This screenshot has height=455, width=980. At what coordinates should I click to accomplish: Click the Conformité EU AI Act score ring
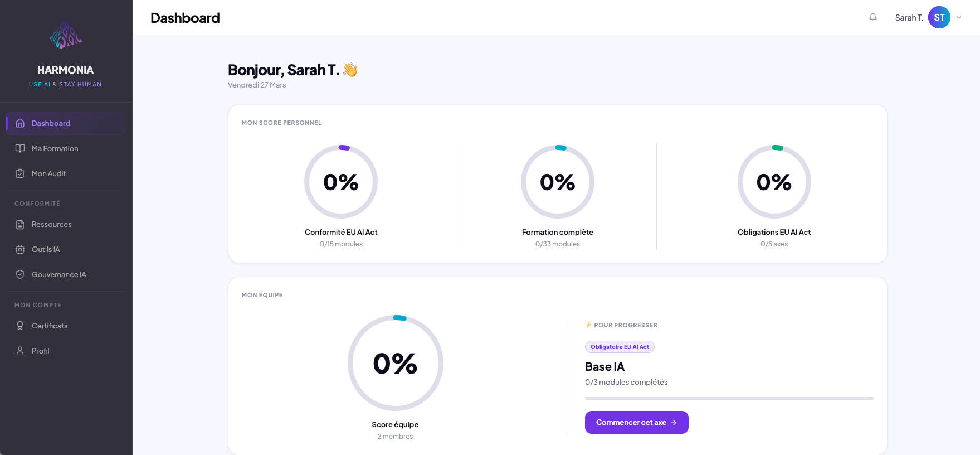341,182
